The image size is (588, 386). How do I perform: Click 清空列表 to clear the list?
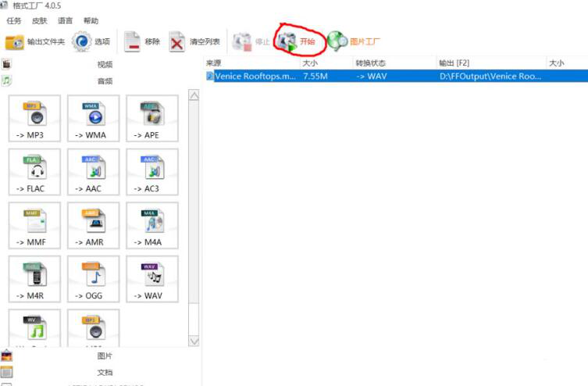195,41
